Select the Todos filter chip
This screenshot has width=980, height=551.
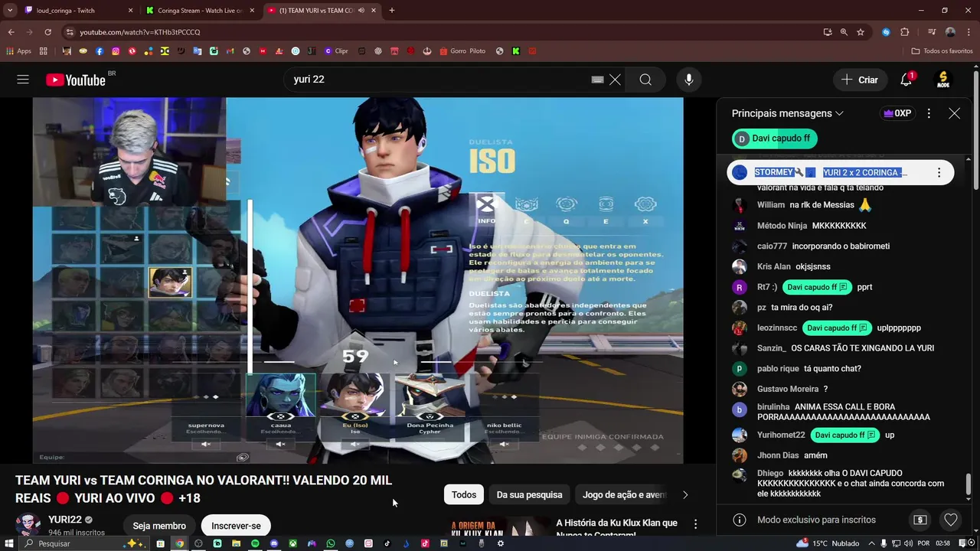(464, 494)
